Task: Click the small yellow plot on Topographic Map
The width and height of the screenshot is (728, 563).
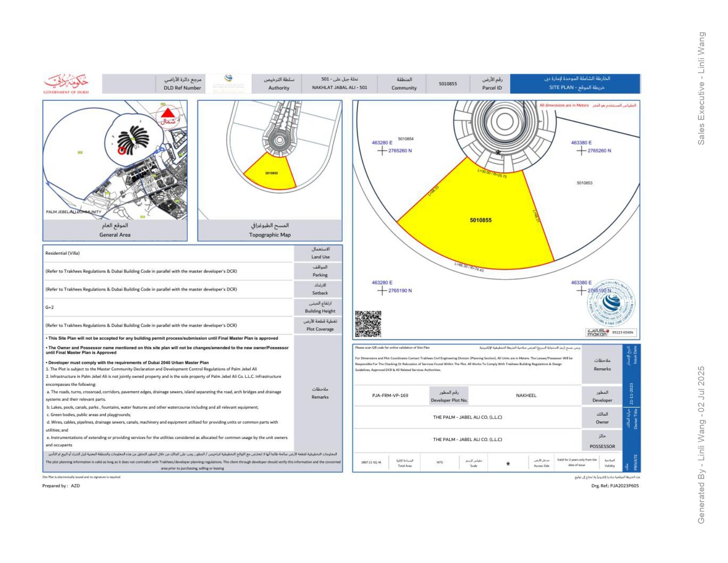Action: [270, 173]
